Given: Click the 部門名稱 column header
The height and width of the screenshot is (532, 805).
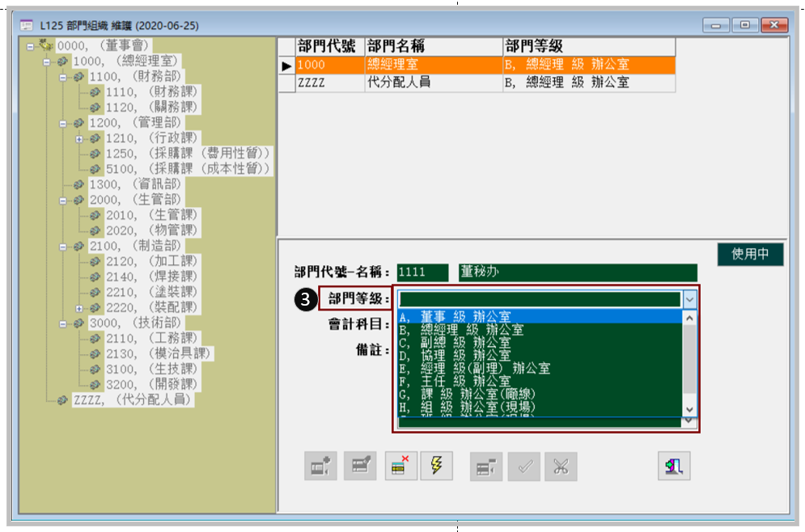Looking at the screenshot, I should click(434, 47).
